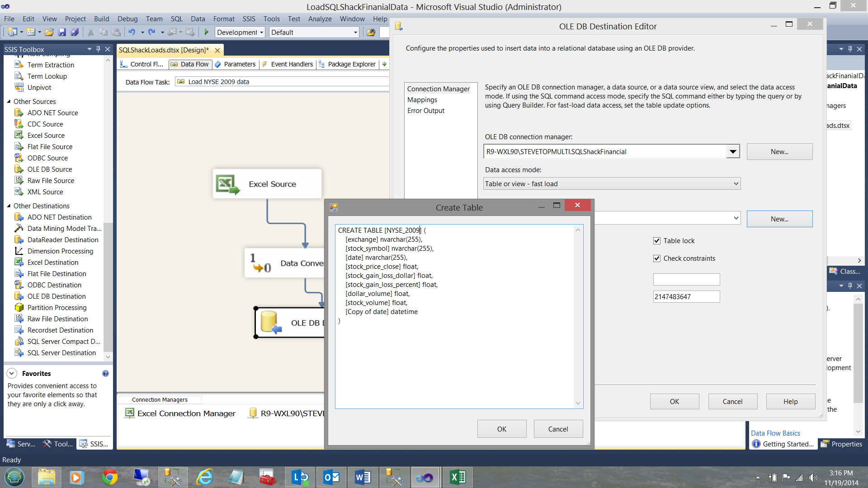
Task: Select the OLE DB Source toolbox item
Action: (x=49, y=169)
